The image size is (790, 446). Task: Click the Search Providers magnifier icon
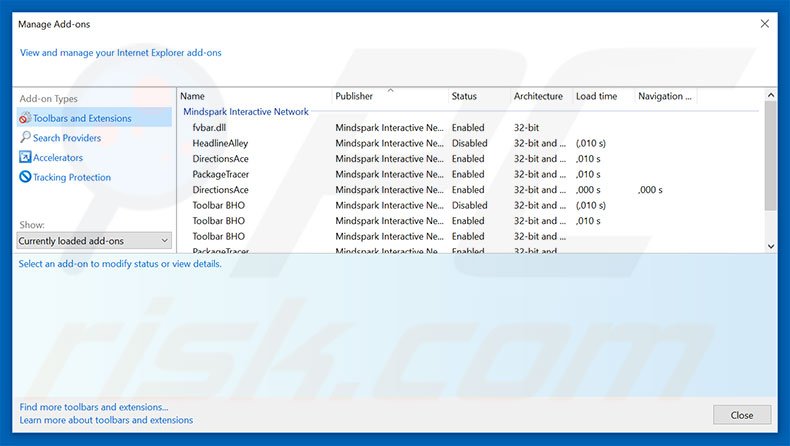25,137
